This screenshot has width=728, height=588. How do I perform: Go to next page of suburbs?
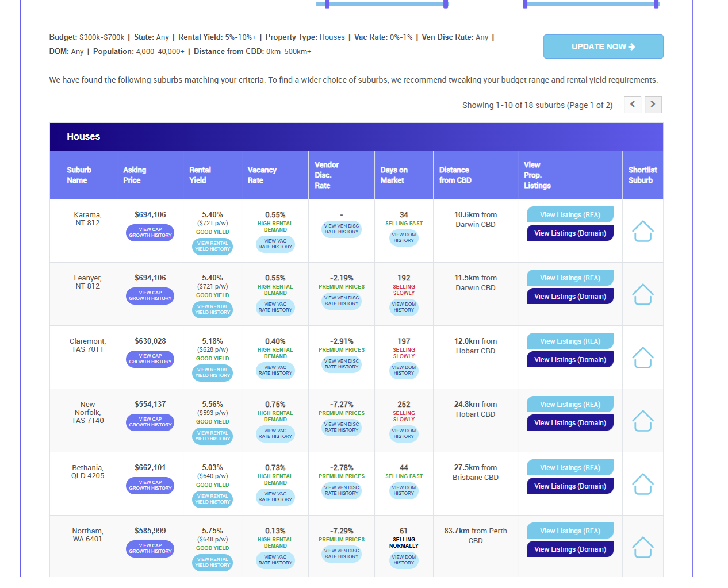pyautogui.click(x=653, y=105)
